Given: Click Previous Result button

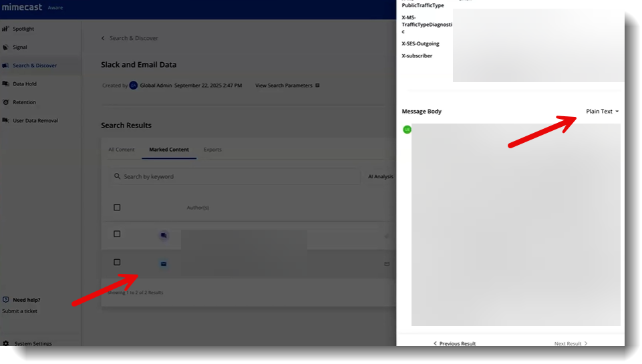Looking at the screenshot, I should 454,343.
